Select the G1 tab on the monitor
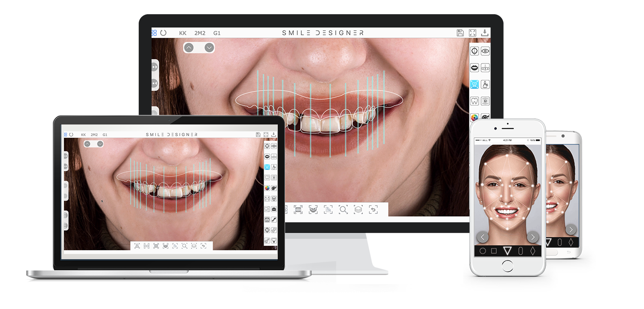The width and height of the screenshot is (644, 309). (217, 33)
